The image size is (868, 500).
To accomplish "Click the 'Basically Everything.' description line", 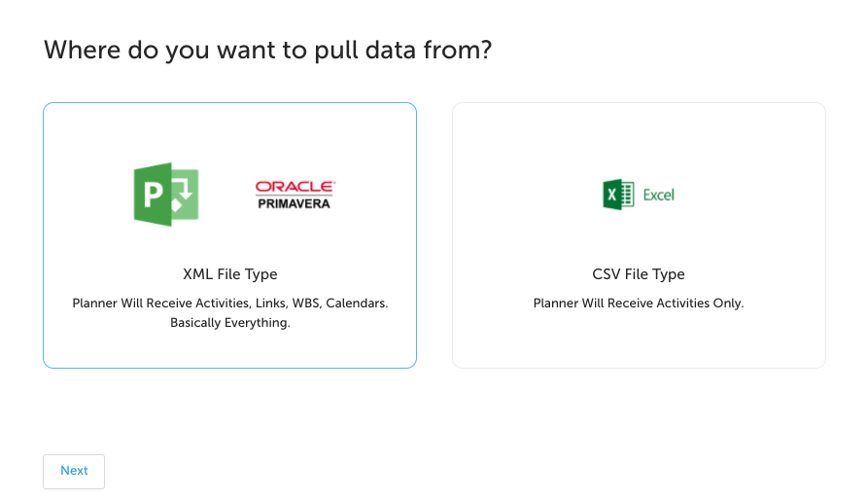I will 230,323.
